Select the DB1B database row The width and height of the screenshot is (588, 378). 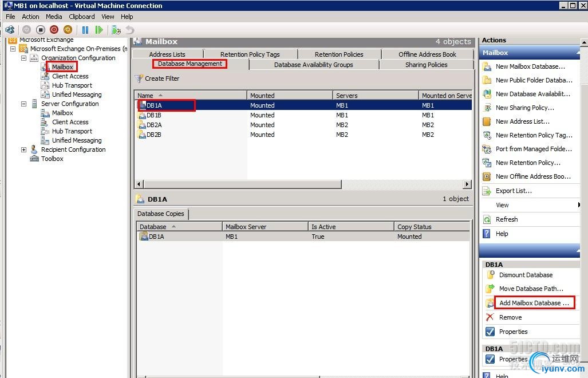coord(303,115)
